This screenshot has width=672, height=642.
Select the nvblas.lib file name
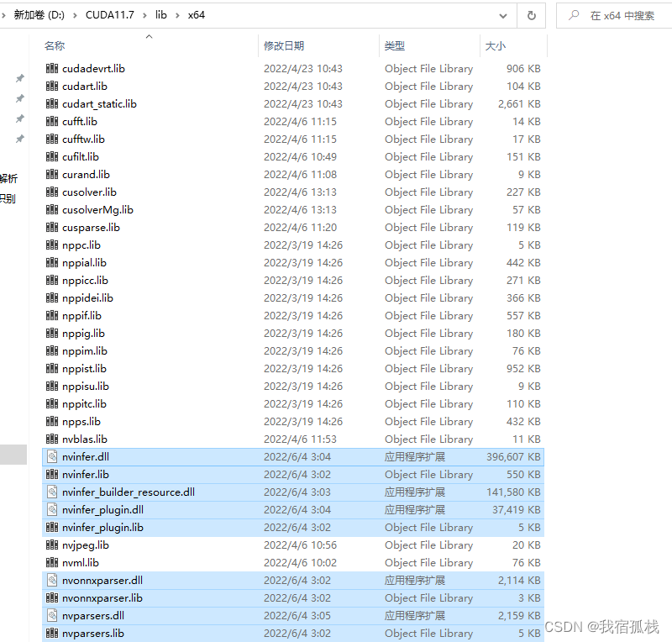85,439
